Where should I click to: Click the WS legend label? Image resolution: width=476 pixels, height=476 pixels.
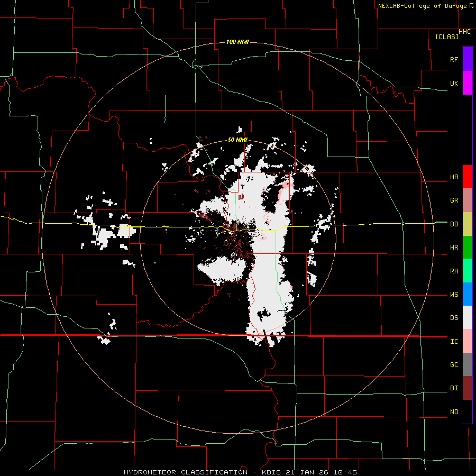(454, 295)
